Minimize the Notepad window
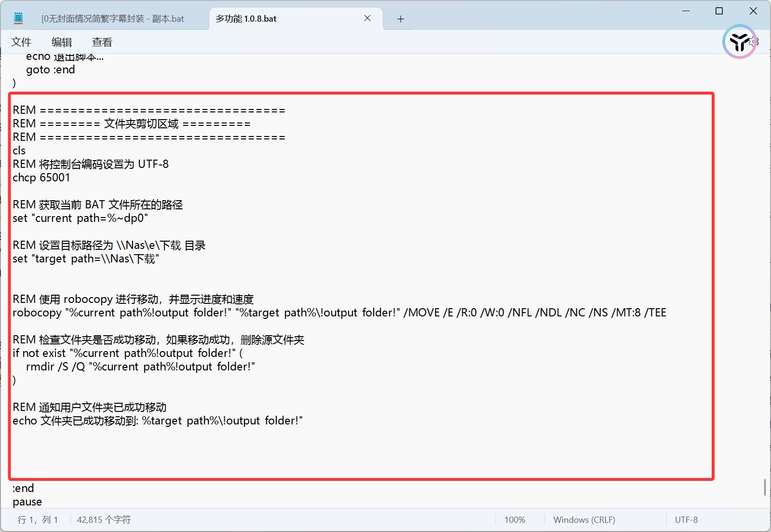 click(686, 11)
